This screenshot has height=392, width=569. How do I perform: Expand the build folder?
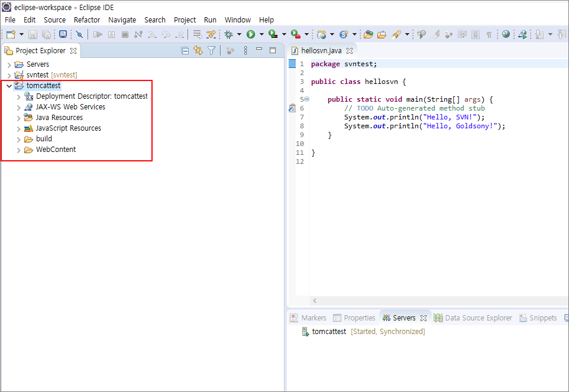coord(18,140)
